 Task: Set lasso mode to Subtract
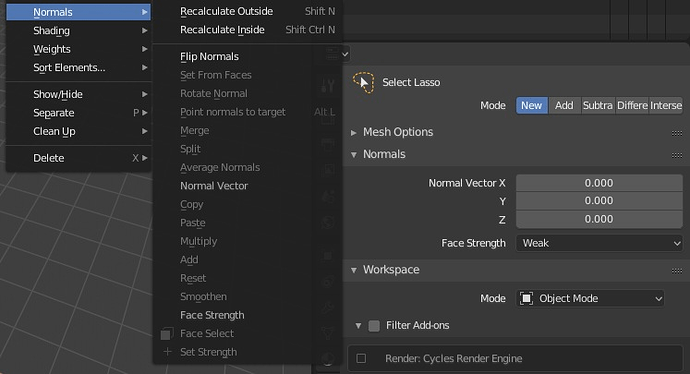click(598, 106)
